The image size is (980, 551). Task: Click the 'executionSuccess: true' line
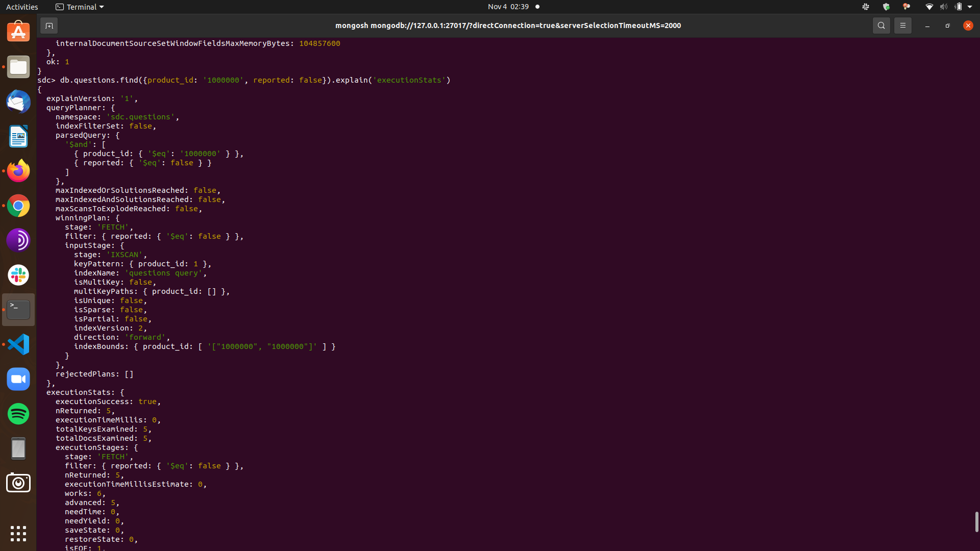(x=108, y=402)
